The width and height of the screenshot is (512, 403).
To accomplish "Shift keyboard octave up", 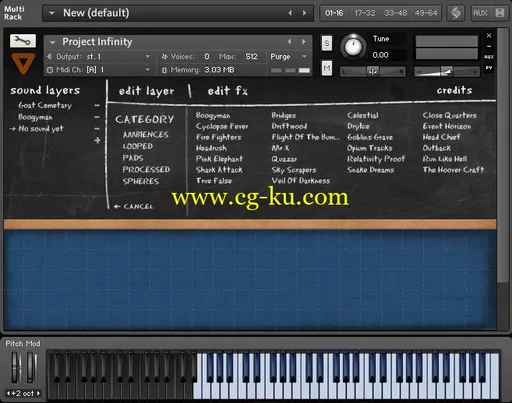I will [38, 393].
